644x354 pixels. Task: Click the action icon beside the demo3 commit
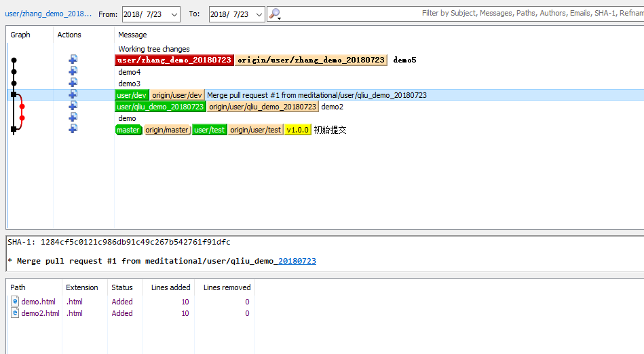(x=73, y=83)
